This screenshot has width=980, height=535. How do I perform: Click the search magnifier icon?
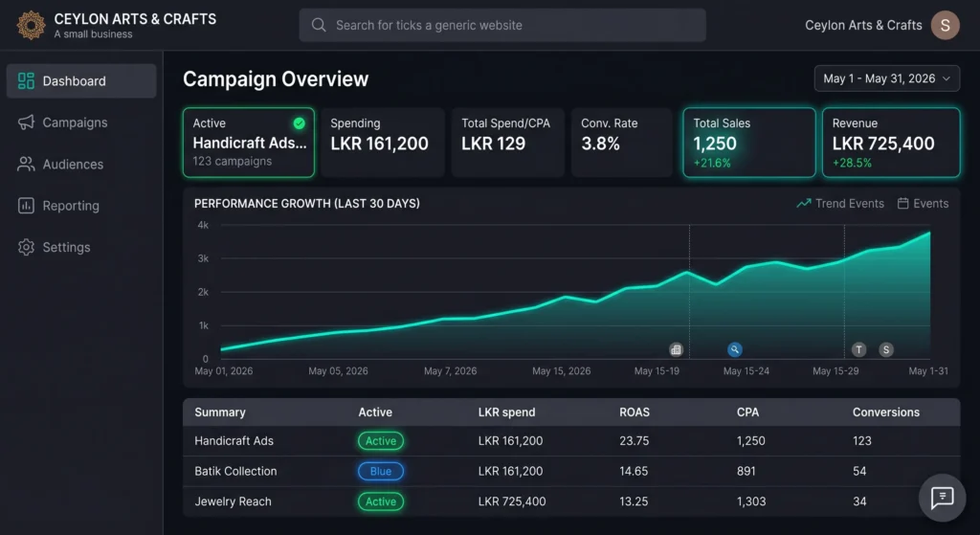point(319,25)
